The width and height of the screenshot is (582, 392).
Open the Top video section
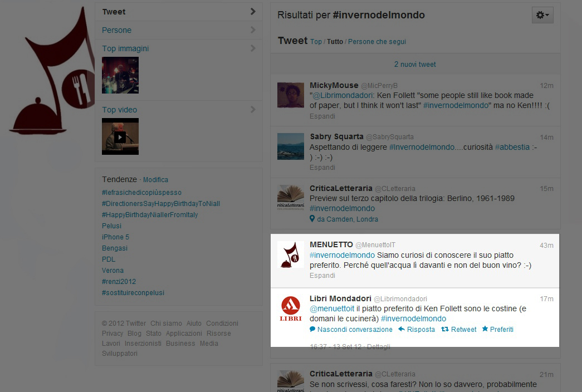[120, 110]
